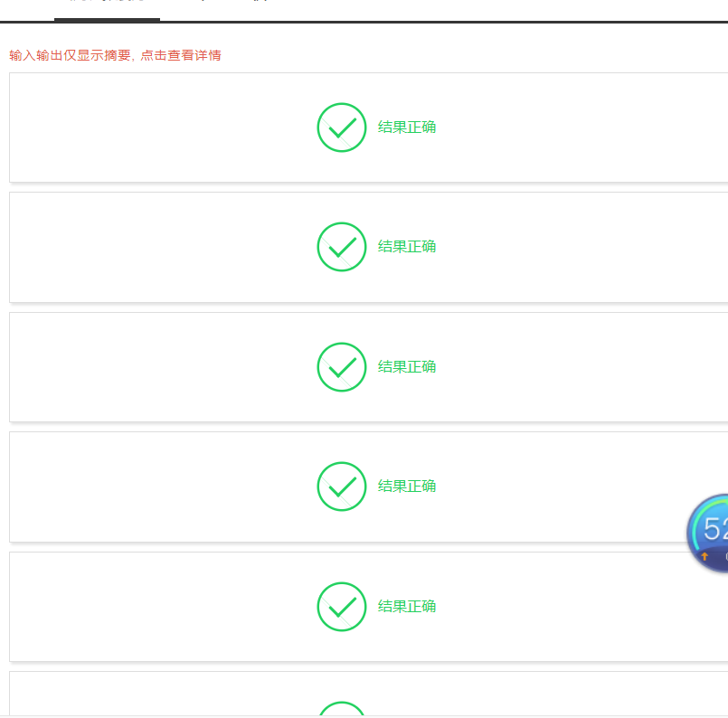Click the third test case's green checkmark icon
Image resolution: width=728 pixels, height=718 pixels.
point(342,366)
